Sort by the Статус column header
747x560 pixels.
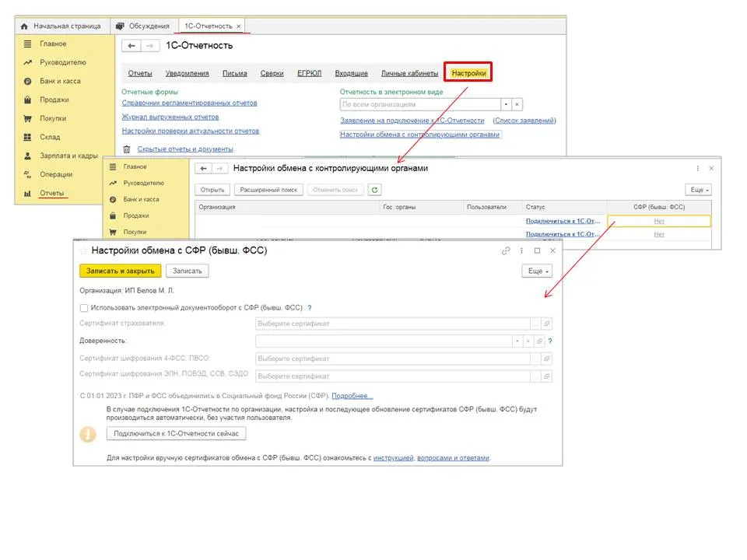pyautogui.click(x=565, y=207)
